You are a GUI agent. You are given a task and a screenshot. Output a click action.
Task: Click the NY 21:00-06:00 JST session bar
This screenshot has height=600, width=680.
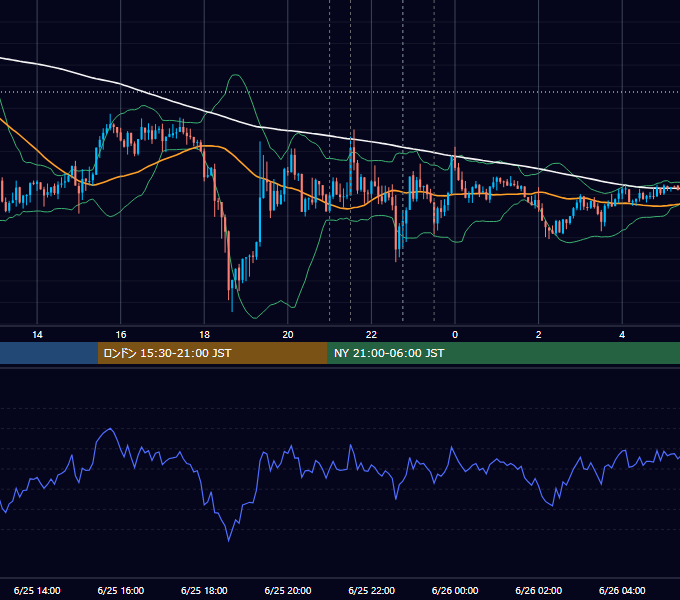click(503, 353)
